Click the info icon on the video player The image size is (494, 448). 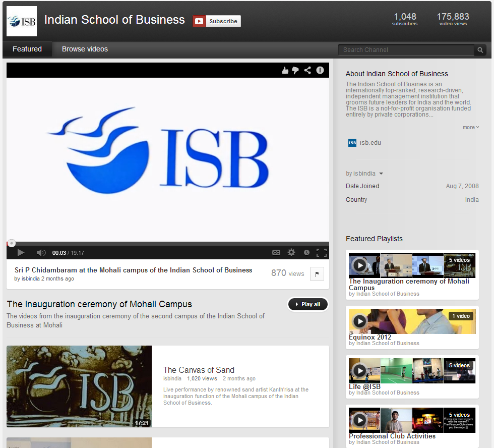320,70
